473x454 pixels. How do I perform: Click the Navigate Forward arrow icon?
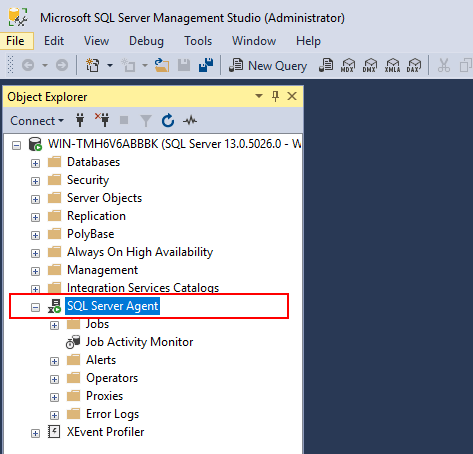[62, 65]
